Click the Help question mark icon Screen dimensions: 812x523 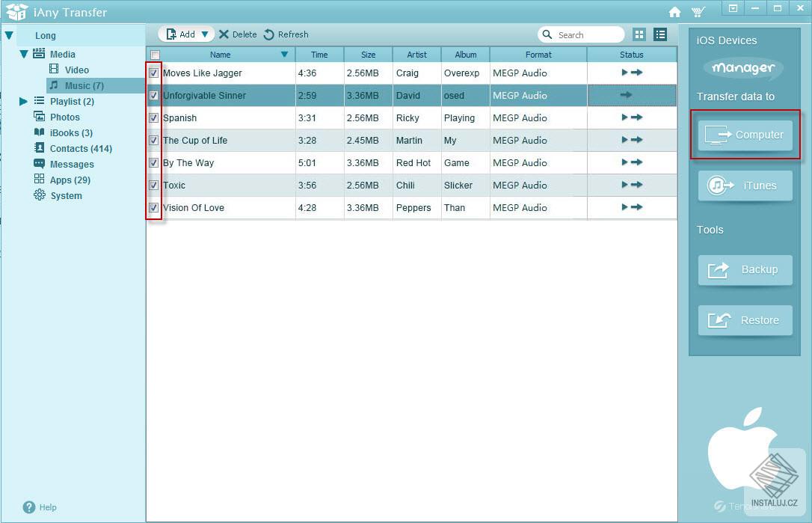click(29, 507)
